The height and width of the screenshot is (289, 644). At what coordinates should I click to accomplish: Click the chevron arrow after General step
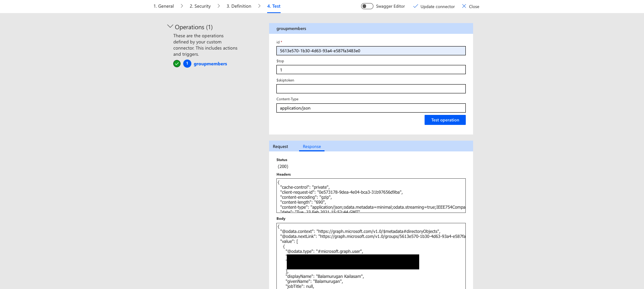click(182, 6)
